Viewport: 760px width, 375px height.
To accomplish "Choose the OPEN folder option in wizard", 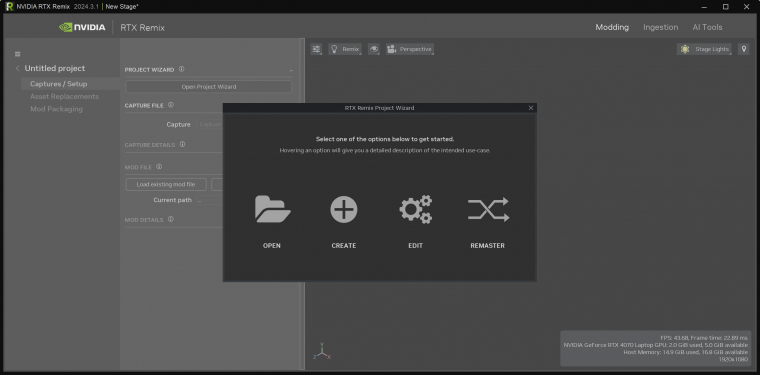I will [272, 221].
